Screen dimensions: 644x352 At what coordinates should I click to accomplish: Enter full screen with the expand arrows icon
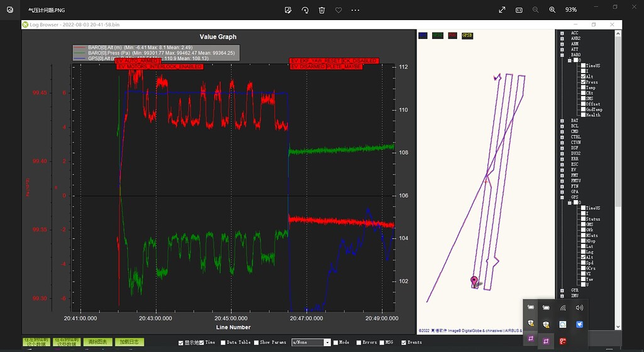(x=502, y=10)
